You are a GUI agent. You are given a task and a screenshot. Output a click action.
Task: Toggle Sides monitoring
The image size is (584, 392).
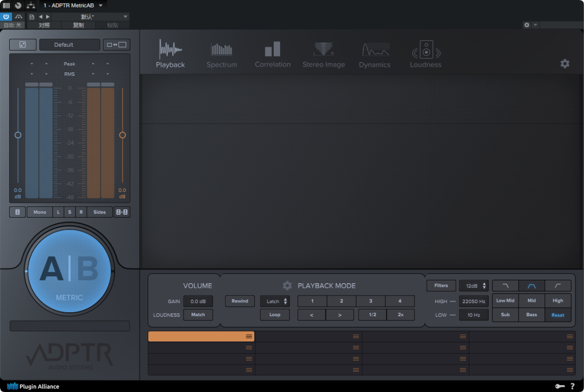pos(99,212)
